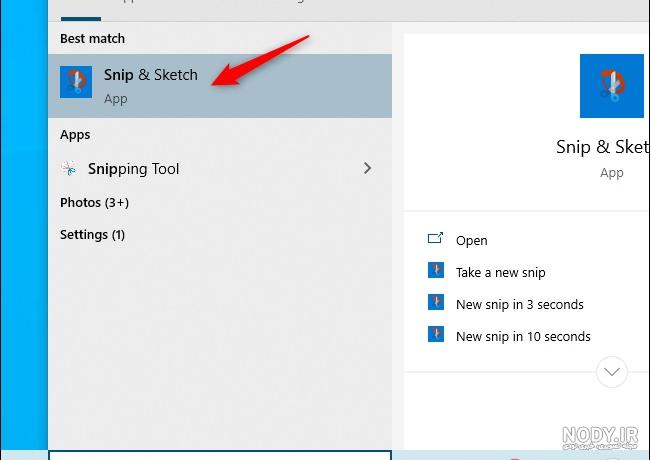The width and height of the screenshot is (650, 460).
Task: Choose New snip in 3 seconds
Action: tap(519, 305)
